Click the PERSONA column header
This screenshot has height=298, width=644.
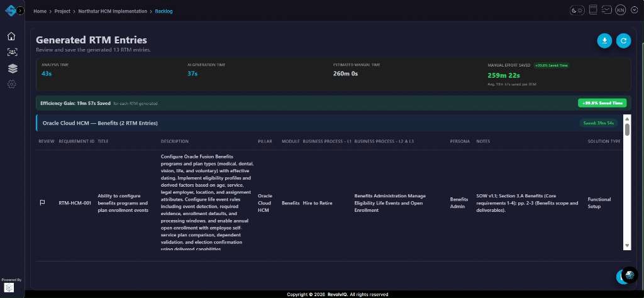tap(460, 141)
